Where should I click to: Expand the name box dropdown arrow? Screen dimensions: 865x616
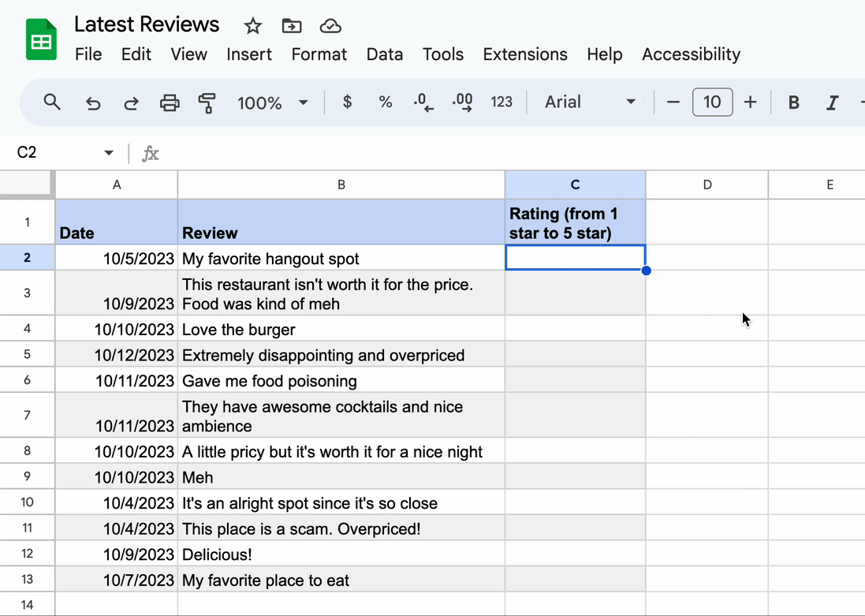(x=109, y=153)
